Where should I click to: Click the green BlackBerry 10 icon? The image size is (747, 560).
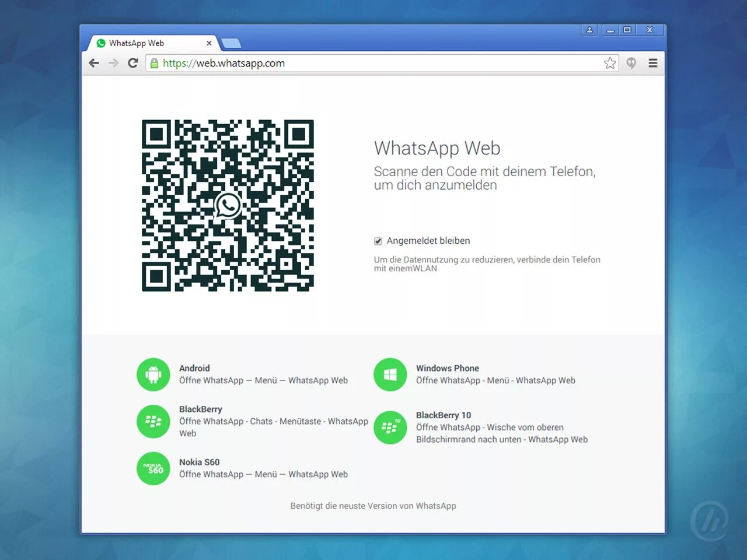390,428
